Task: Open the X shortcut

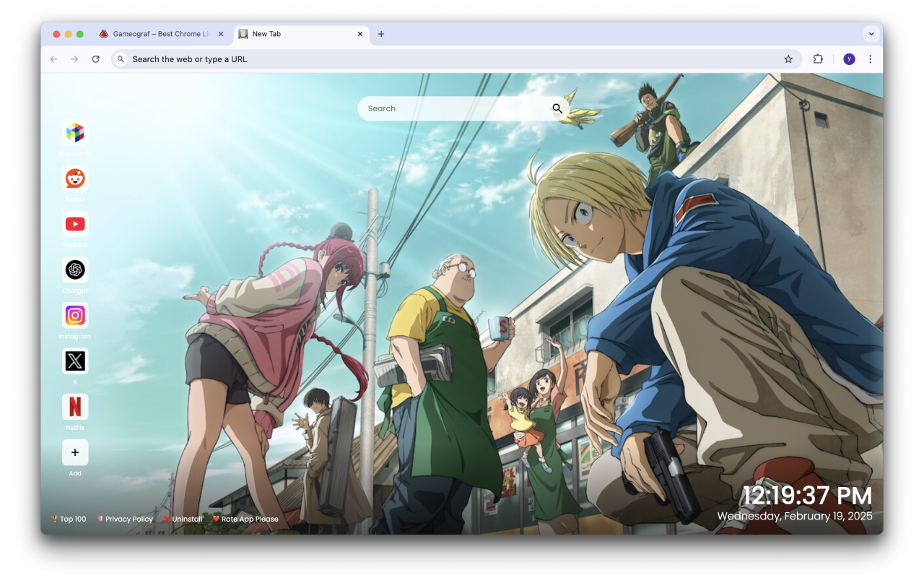Action: click(75, 361)
